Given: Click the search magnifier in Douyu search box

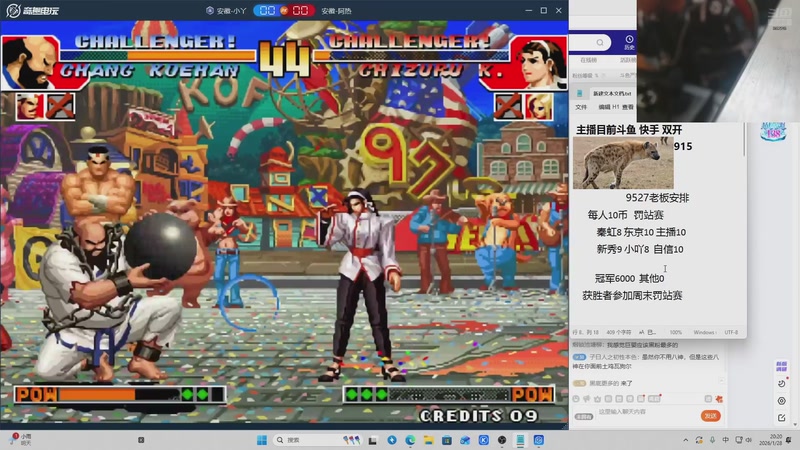Looking at the screenshot, I should [x=600, y=42].
